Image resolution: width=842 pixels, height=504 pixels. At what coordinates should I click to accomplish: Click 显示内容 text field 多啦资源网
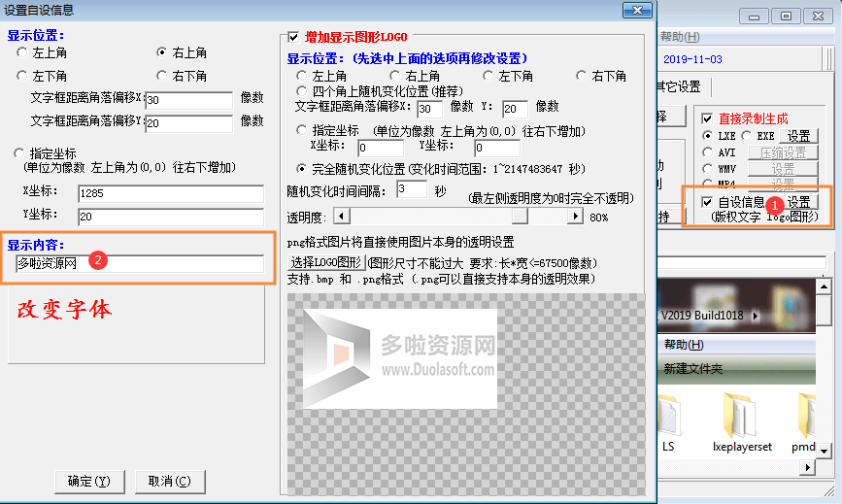(x=140, y=263)
